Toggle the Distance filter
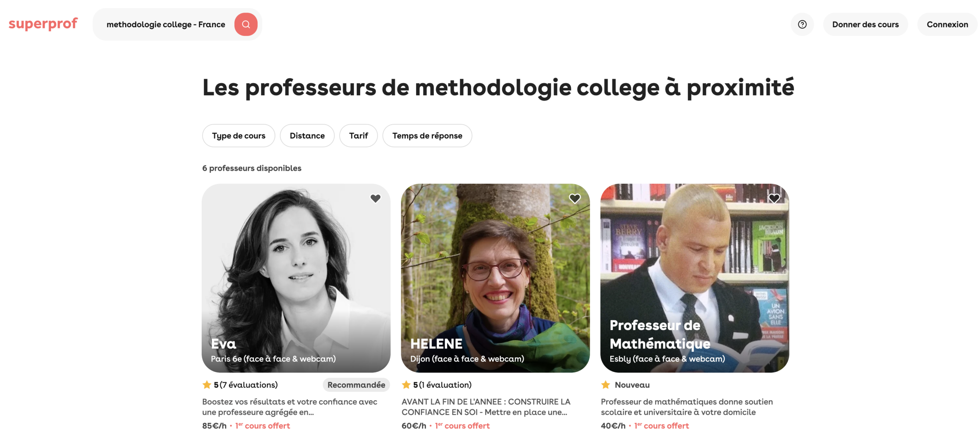Image resolution: width=980 pixels, height=448 pixels. tap(307, 136)
